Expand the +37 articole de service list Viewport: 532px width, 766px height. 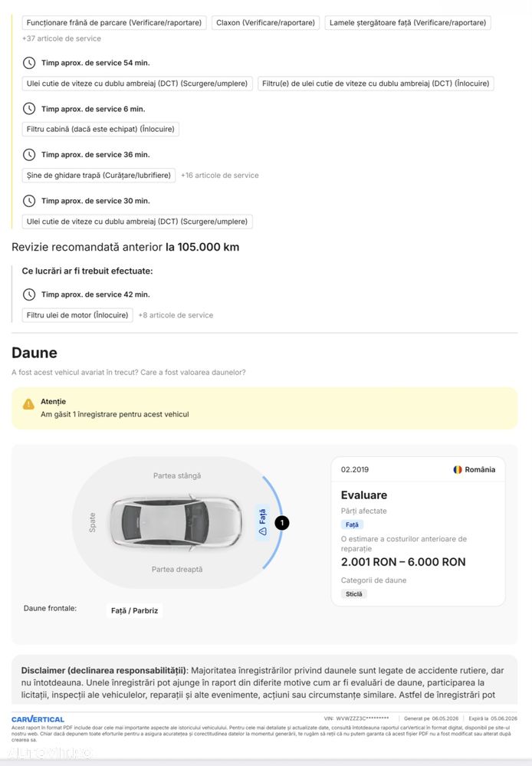tap(61, 38)
